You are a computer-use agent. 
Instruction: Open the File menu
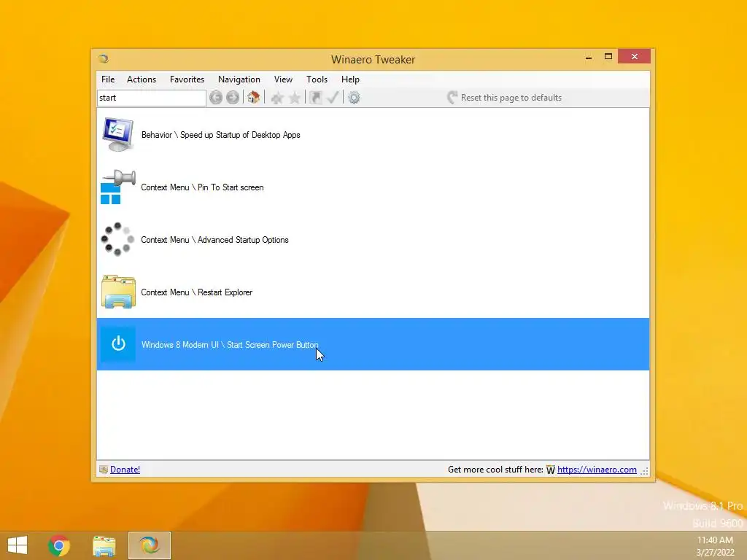tap(108, 79)
